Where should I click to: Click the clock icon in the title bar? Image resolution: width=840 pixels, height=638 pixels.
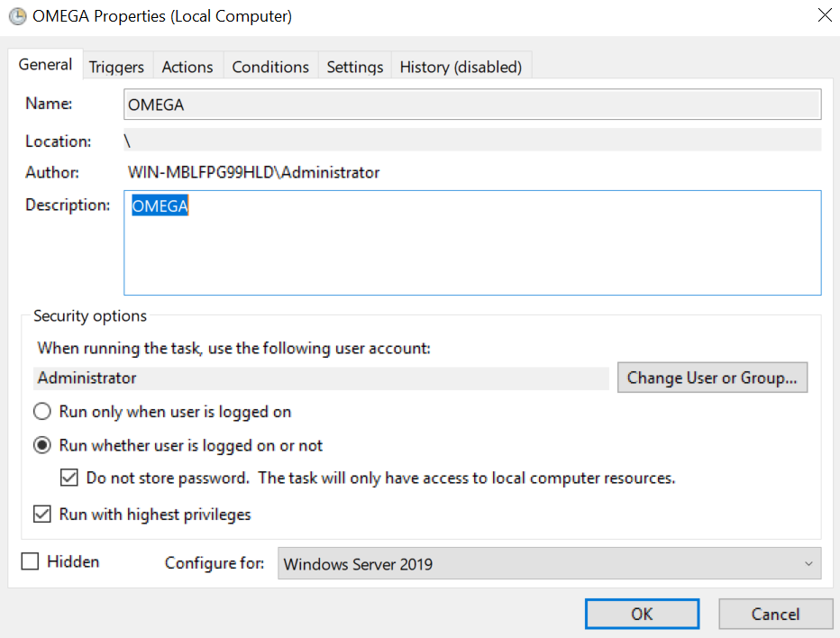pyautogui.click(x=20, y=16)
